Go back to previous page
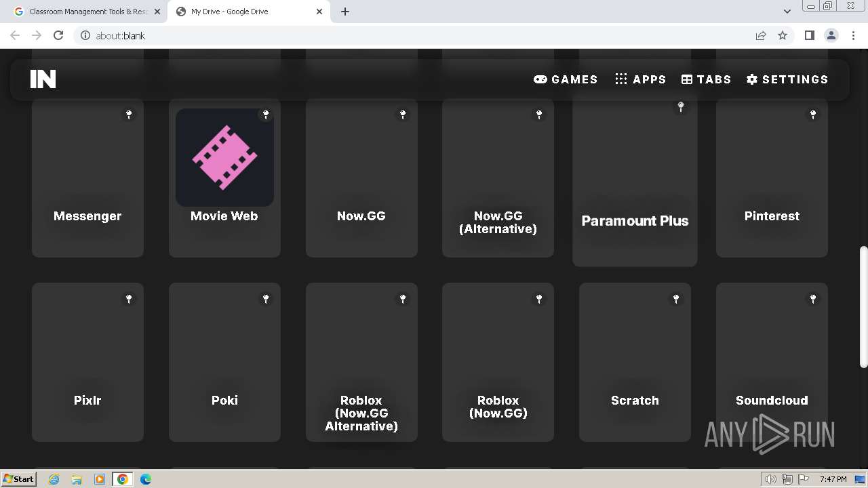The width and height of the screenshot is (868, 488). [15, 35]
